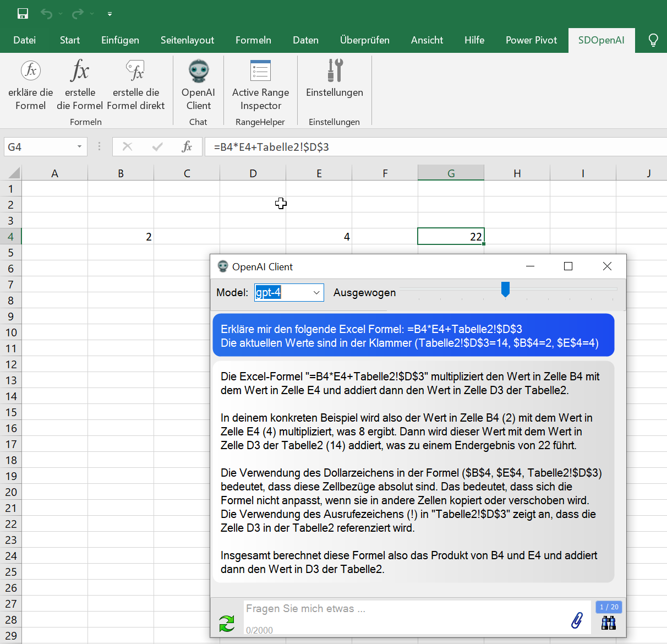
Task: Open the Formeln ribbon tab
Action: tap(253, 40)
